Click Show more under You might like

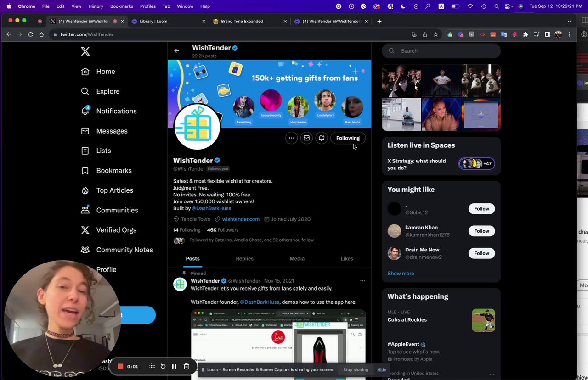(401, 274)
